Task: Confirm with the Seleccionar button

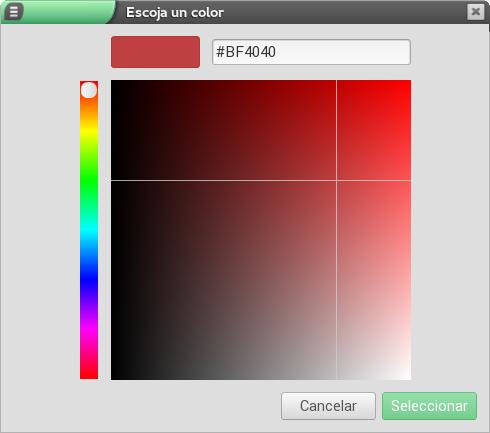Action: (x=429, y=406)
